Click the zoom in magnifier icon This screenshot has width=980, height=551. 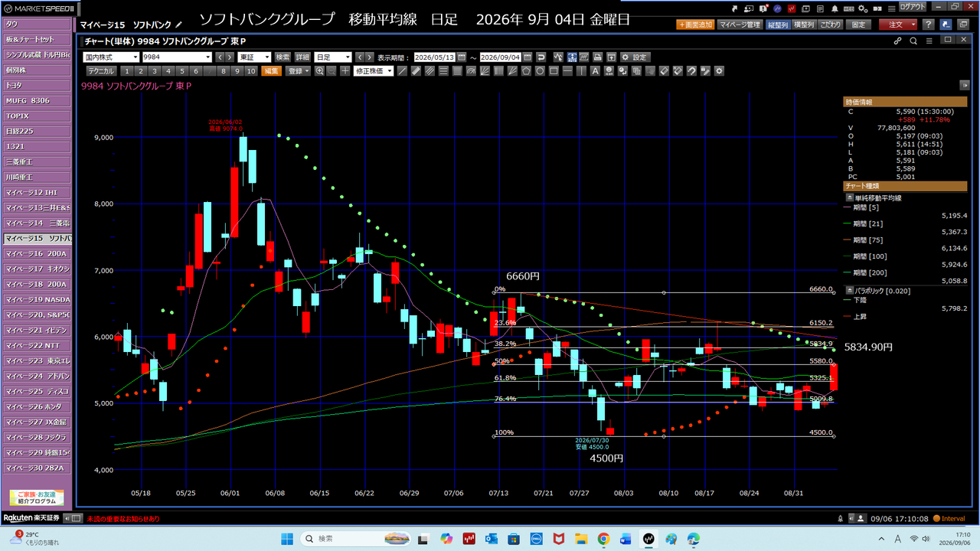(320, 71)
